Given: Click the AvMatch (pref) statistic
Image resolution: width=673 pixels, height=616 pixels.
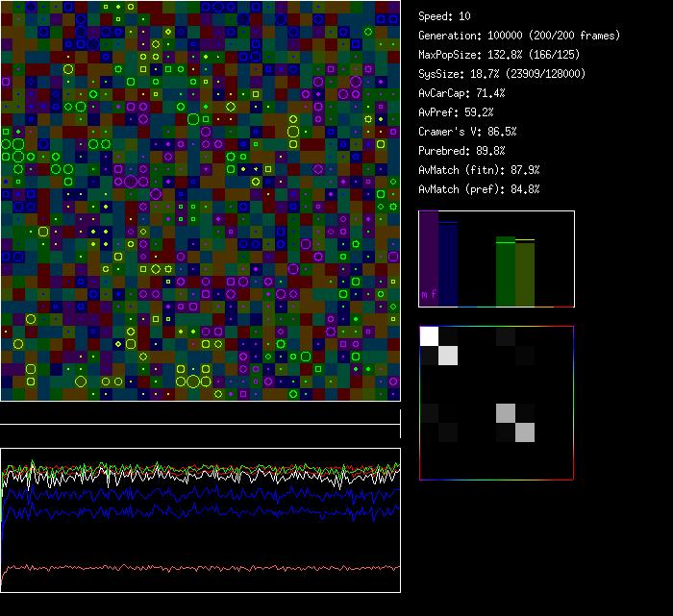Looking at the screenshot, I should click(x=479, y=189).
